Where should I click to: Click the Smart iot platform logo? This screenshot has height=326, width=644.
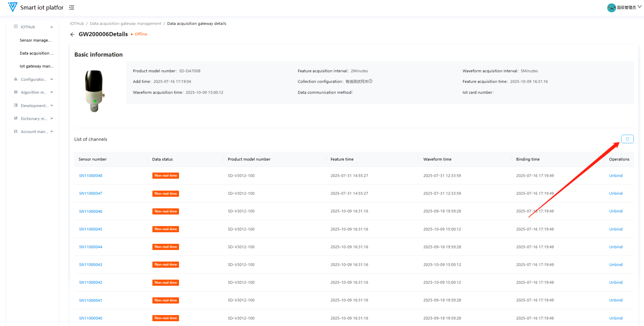click(13, 7)
